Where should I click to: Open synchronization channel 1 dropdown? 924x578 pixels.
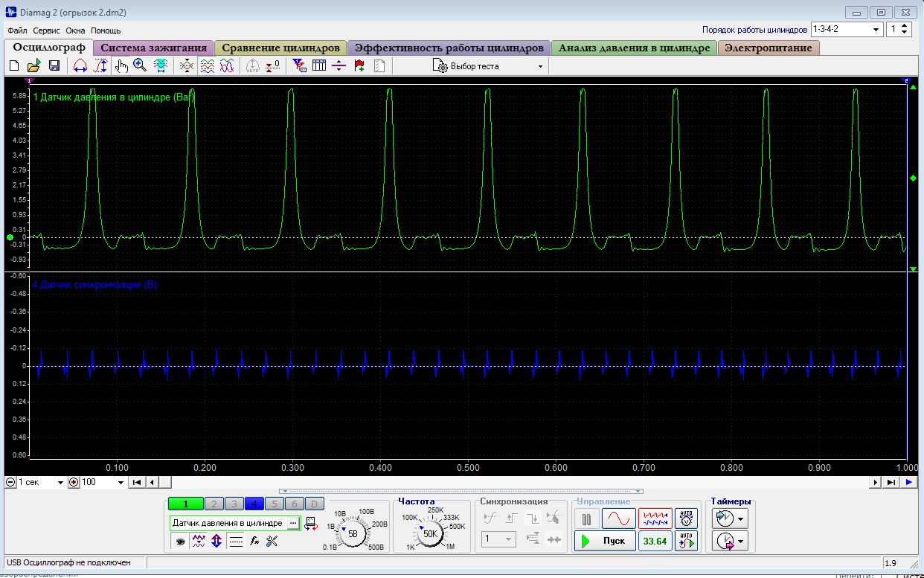coord(499,539)
